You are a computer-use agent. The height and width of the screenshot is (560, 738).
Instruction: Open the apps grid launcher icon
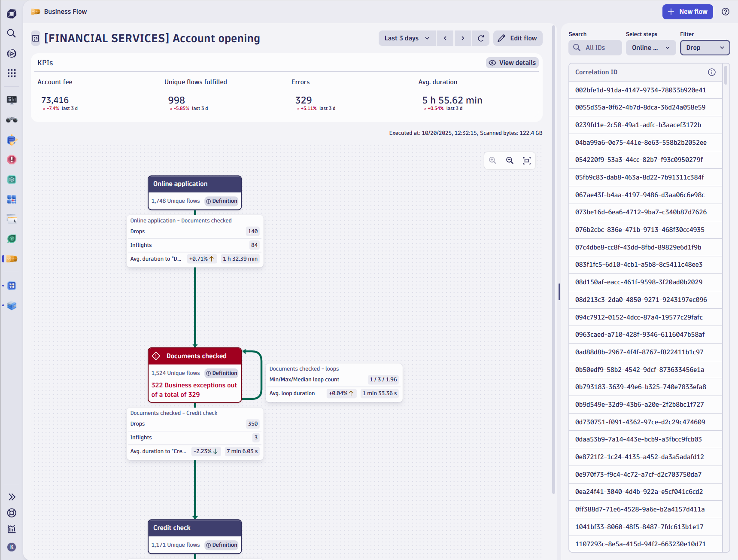click(12, 73)
